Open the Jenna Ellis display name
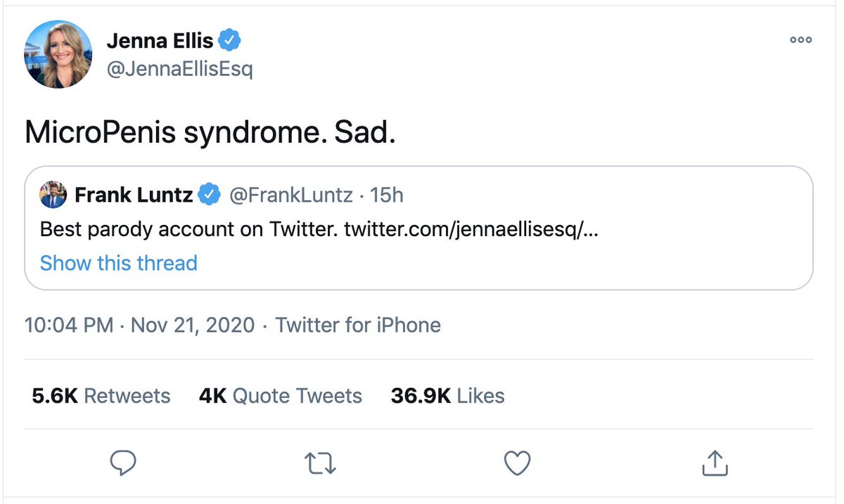 click(x=160, y=41)
